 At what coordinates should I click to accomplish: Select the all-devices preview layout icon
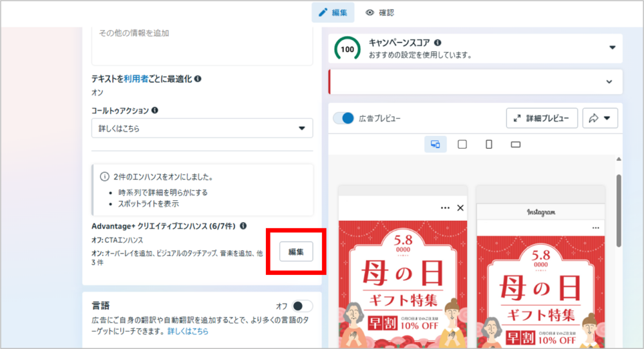tap(435, 144)
